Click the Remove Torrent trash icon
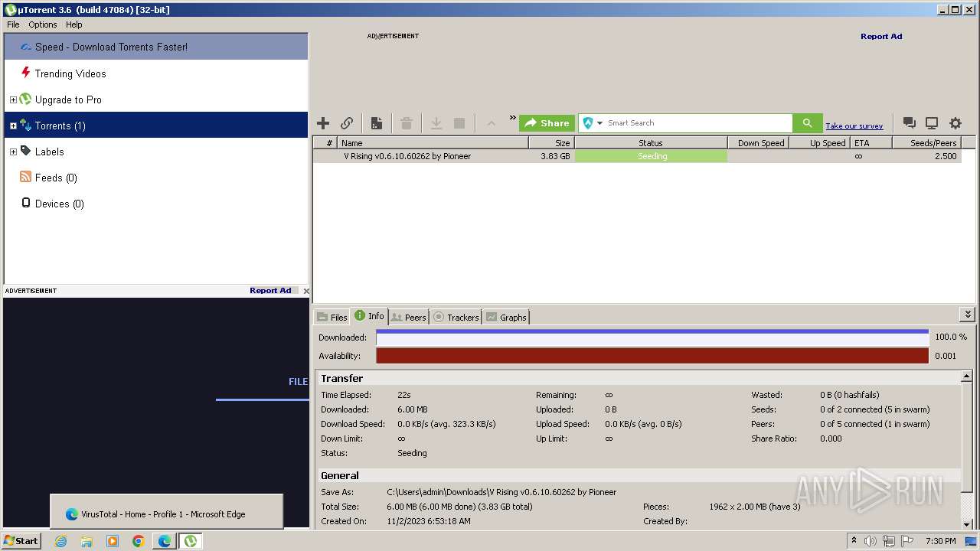The height and width of the screenshot is (551, 980). pos(407,123)
